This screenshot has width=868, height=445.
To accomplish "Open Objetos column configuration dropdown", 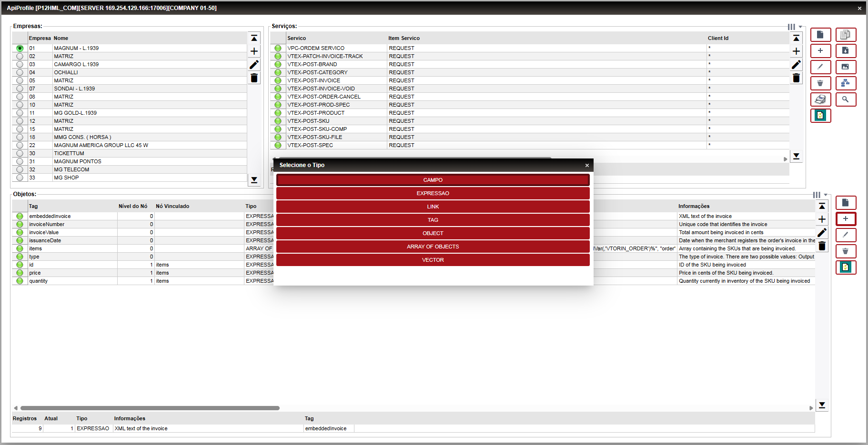I will pyautogui.click(x=820, y=195).
